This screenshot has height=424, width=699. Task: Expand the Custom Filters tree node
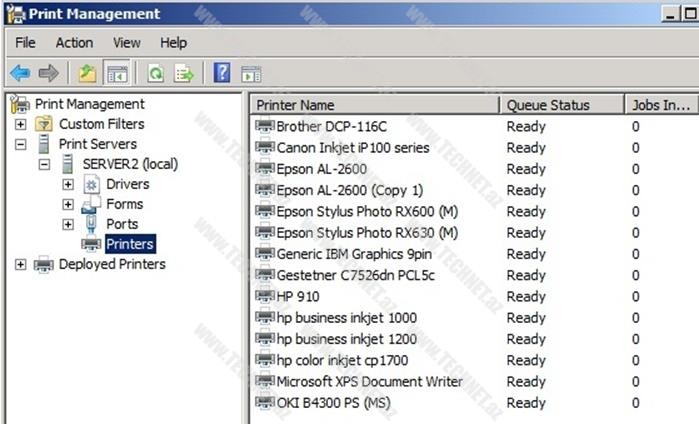click(x=20, y=124)
